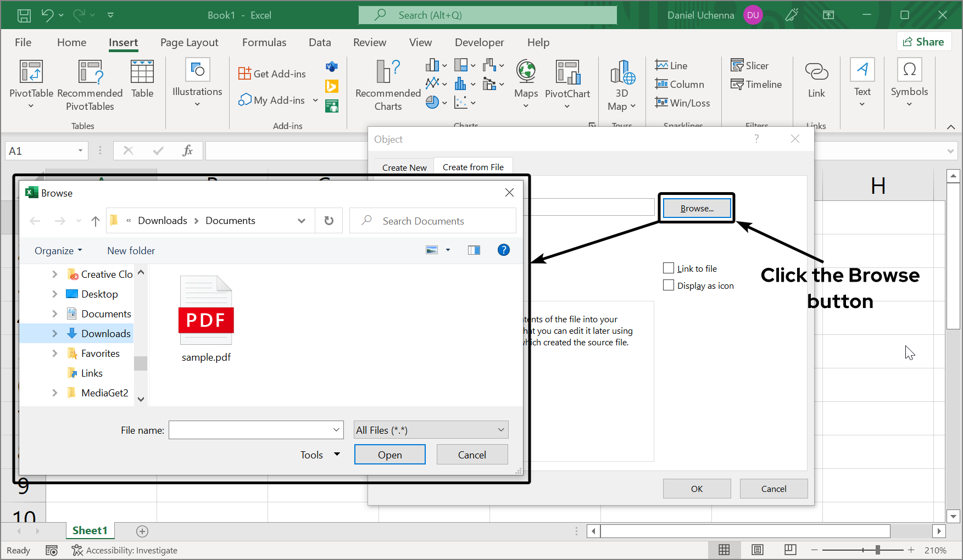Image resolution: width=963 pixels, height=560 pixels.
Task: Check the Display as icon option
Action: click(669, 285)
